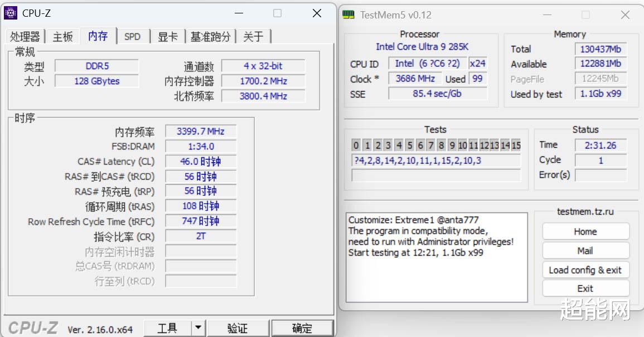Image resolution: width=644 pixels, height=337 pixels.
Task: Close the TestMem5 window
Action: 625,15
